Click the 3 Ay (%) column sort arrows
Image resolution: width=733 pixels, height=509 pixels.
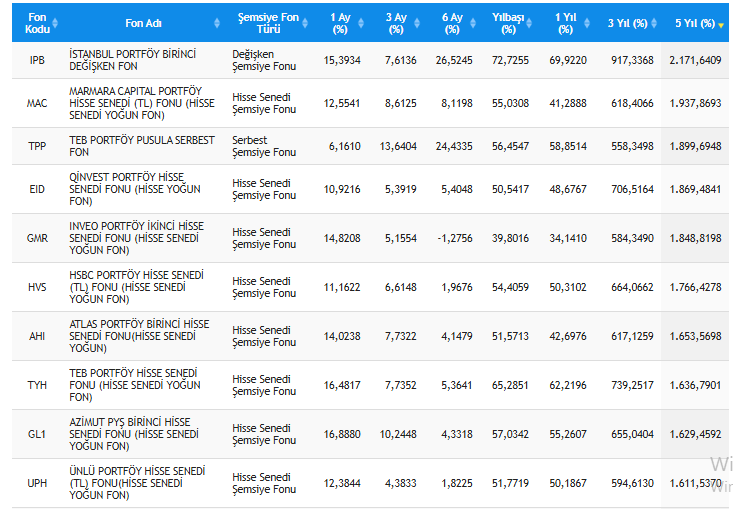coord(416,23)
